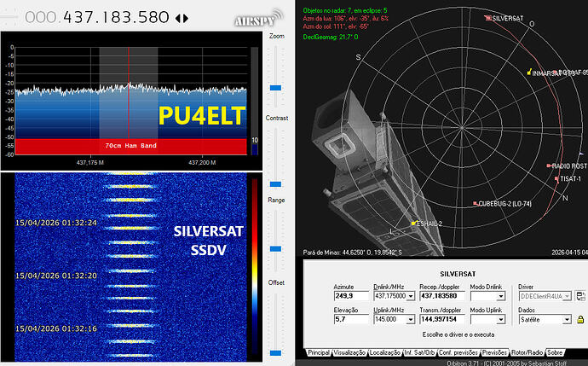The image size is (588, 366).
Task: Click the 'Azm do sol' red text line
Action: 336,26
